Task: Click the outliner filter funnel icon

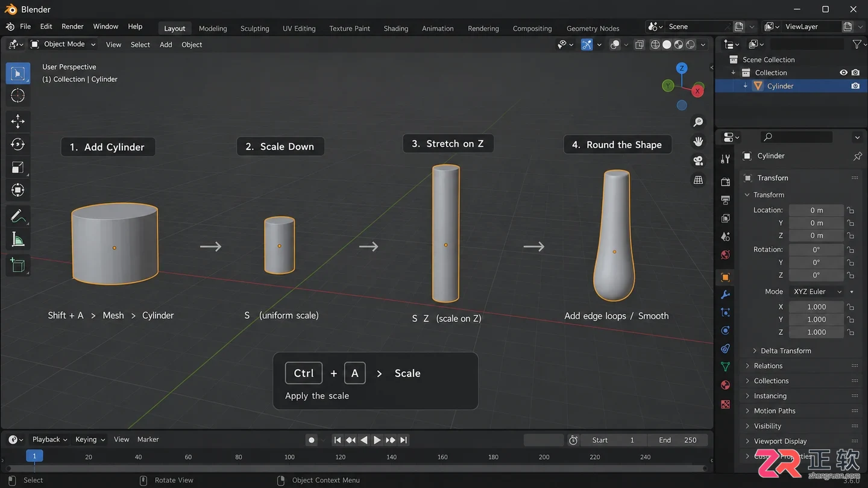Action: click(x=857, y=45)
